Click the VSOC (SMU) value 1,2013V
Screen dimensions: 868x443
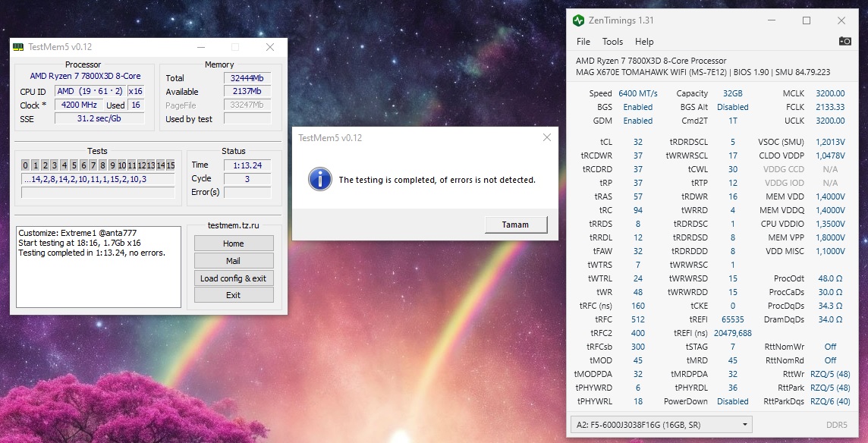pyautogui.click(x=830, y=142)
